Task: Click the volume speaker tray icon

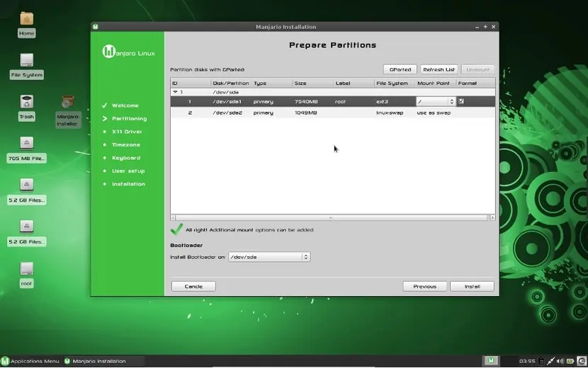Action: 560,361
